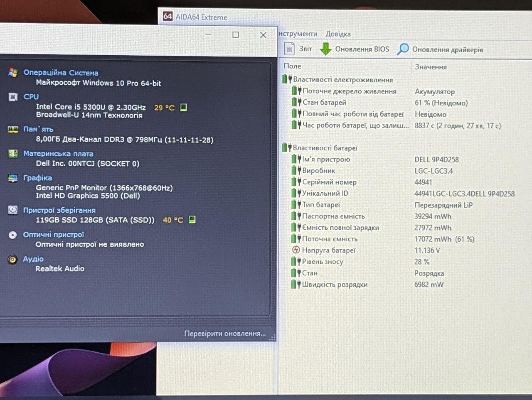This screenshot has height=400, width=532.
Task: Open the Довідка menu in AIDA64
Action: point(338,34)
